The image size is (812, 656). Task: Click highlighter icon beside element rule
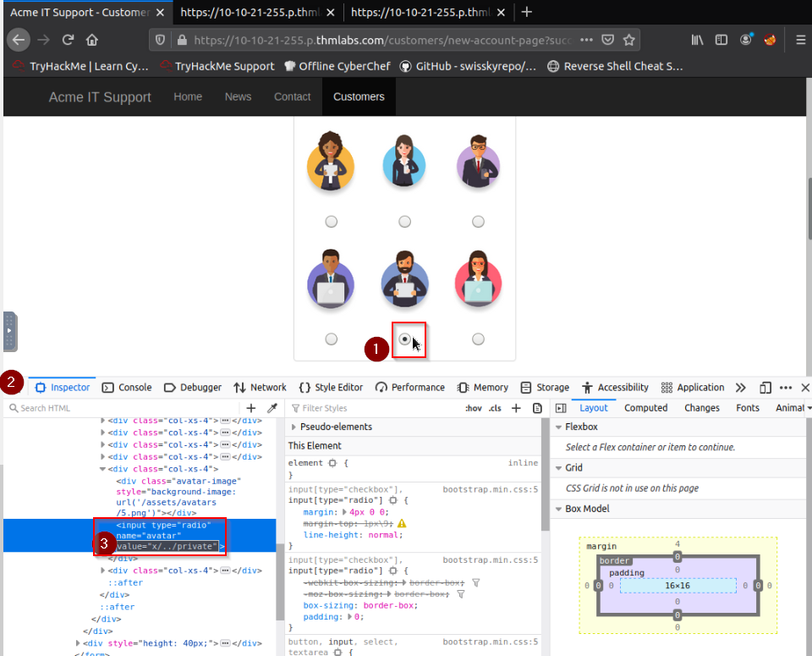tap(332, 463)
